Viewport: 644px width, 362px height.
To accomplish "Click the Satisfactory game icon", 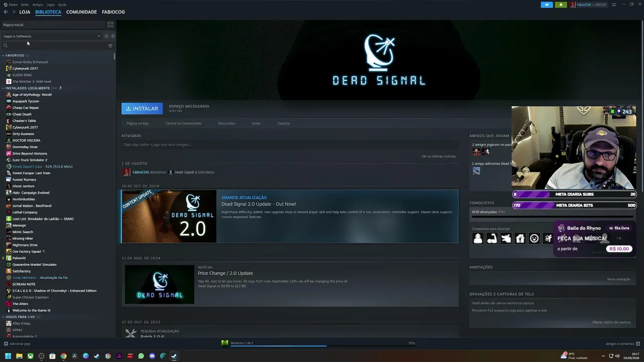I will coord(9,271).
